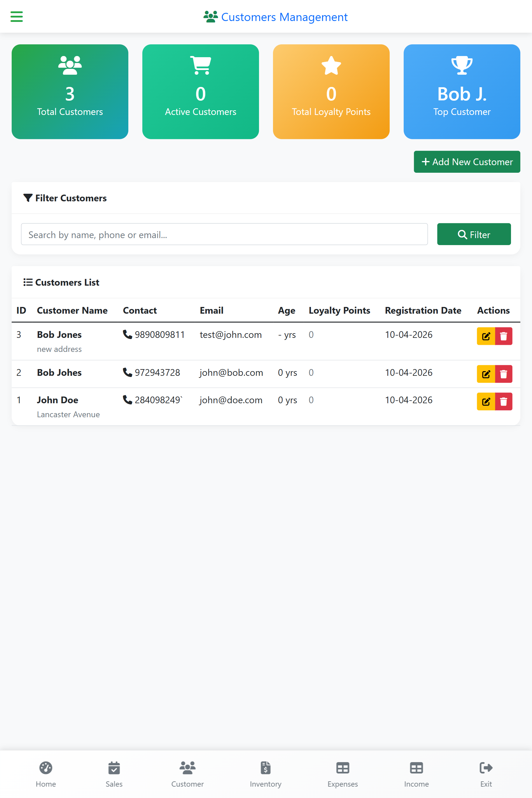Go to Home in bottom navigation
532x798 pixels.
click(x=46, y=774)
